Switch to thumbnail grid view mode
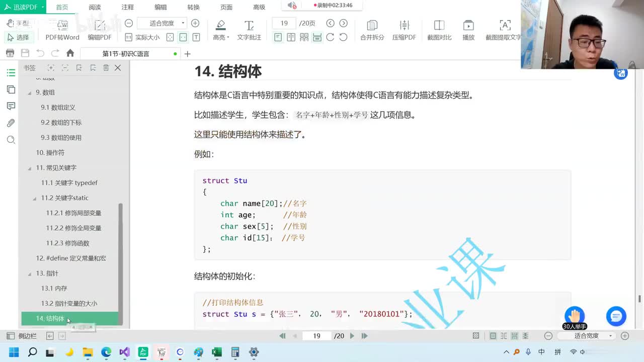This screenshot has height=362, width=644. pos(304,37)
